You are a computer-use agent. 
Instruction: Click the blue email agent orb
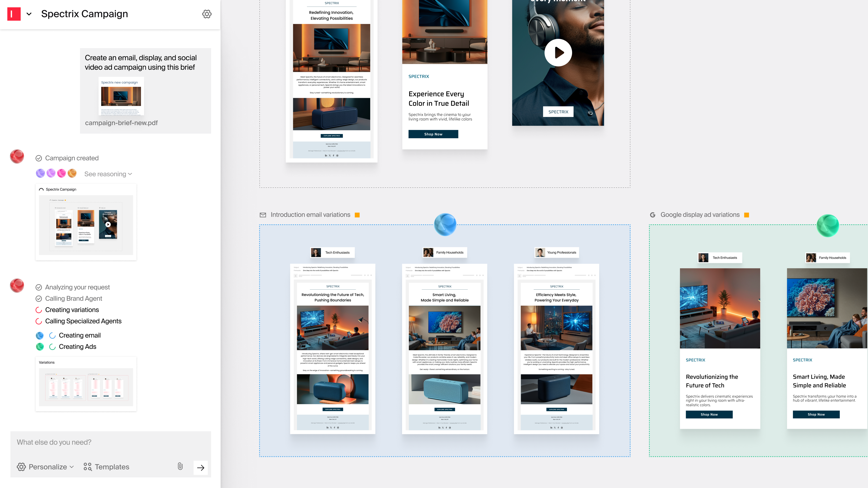tap(445, 224)
